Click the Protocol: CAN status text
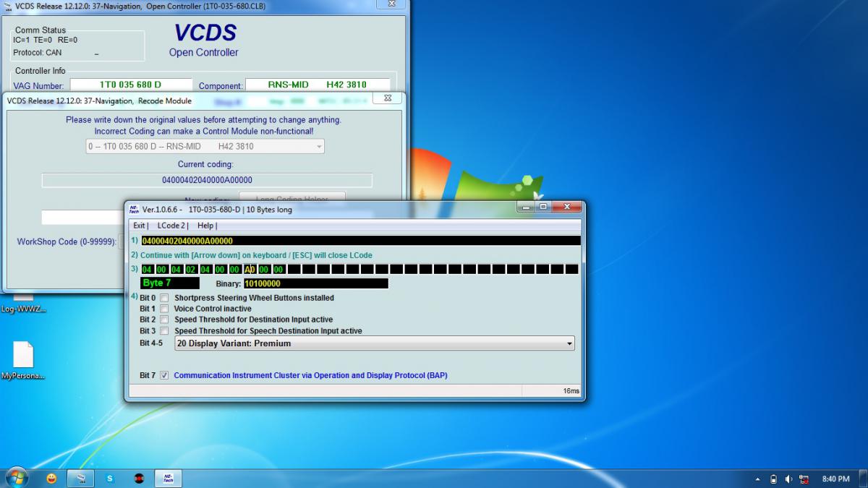 coord(38,53)
